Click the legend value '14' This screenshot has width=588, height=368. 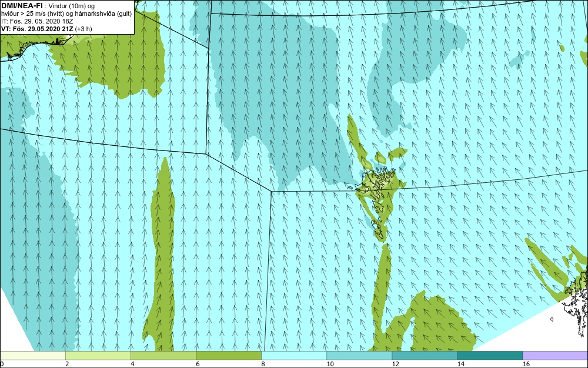click(460, 364)
